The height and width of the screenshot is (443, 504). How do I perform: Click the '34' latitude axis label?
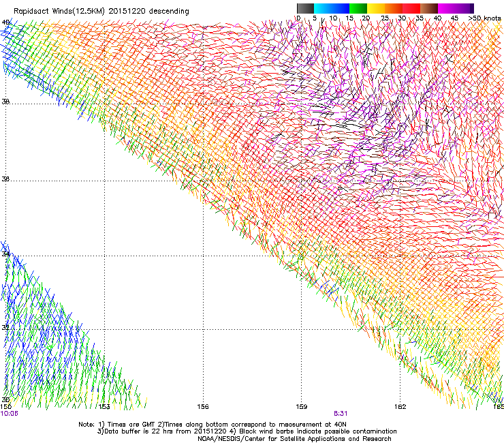[x=5, y=254]
